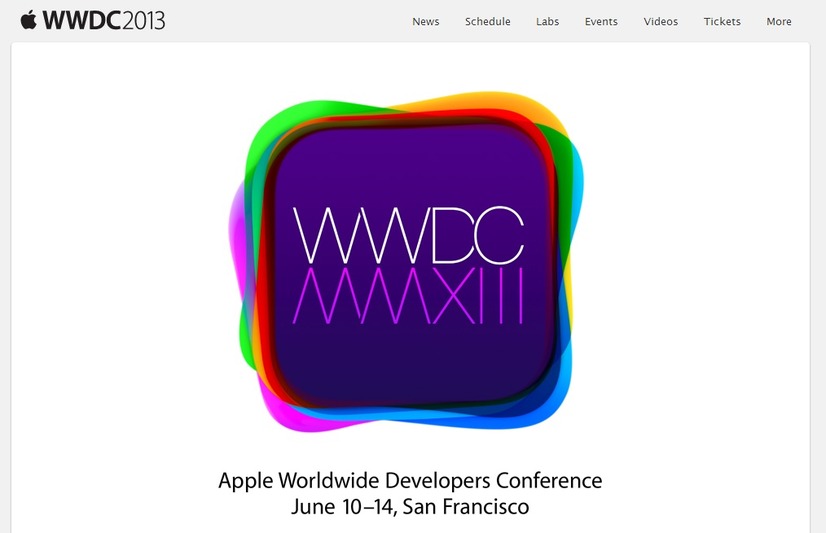Click the June 10–14, San Francisco text
The height and width of the screenshot is (533, 826).
click(x=410, y=507)
